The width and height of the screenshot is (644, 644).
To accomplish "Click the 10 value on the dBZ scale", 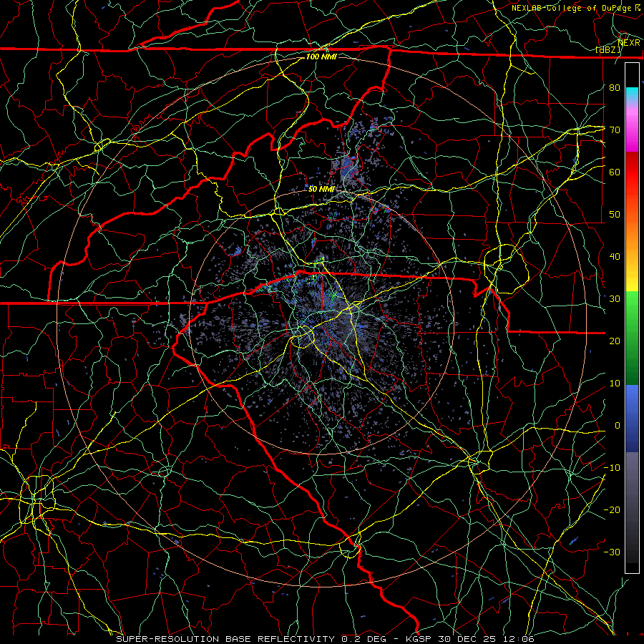I will (x=615, y=384).
